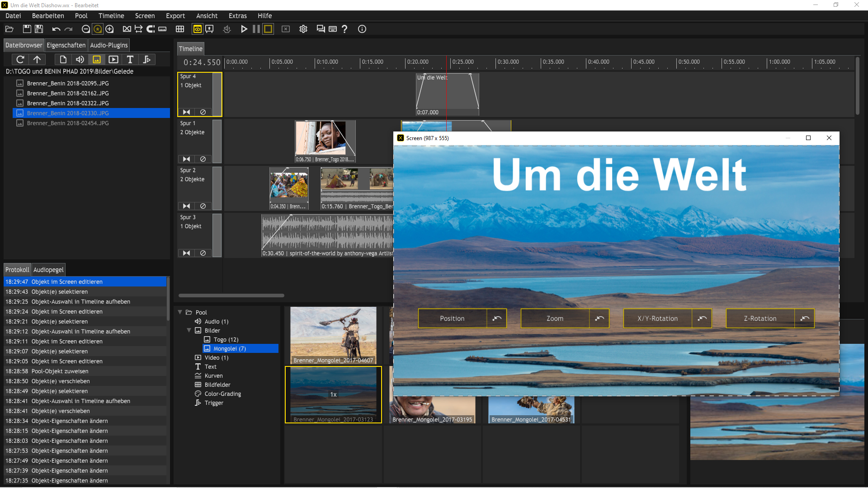Open the Ansicht menu

(205, 15)
